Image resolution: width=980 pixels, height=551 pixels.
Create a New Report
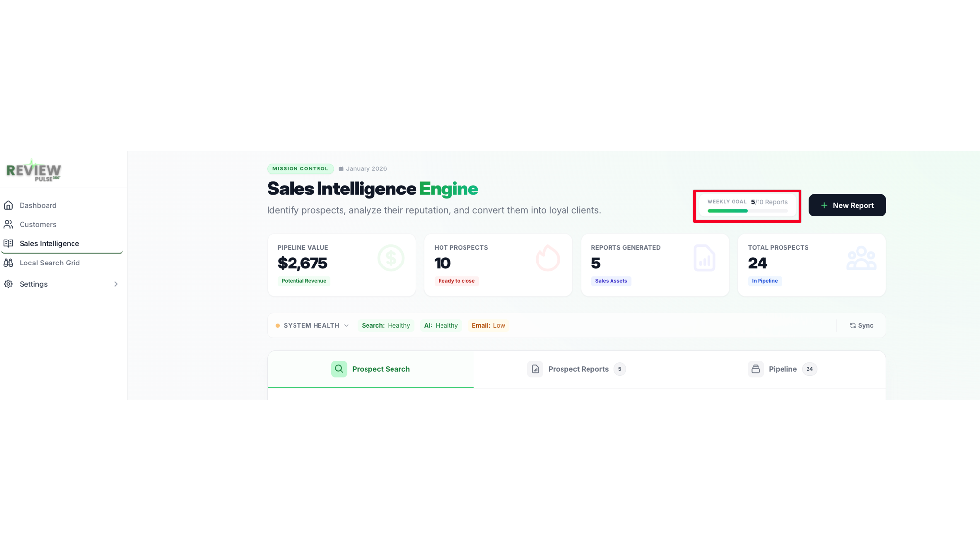[847, 205]
